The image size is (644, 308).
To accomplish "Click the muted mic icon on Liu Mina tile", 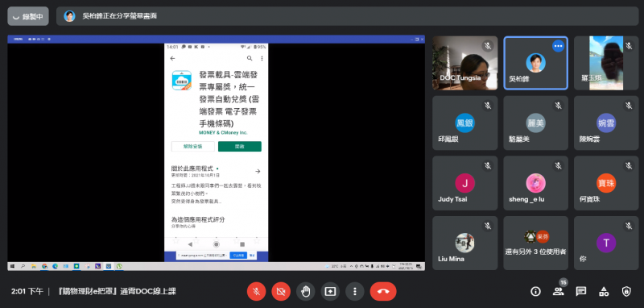I will pyautogui.click(x=488, y=226).
